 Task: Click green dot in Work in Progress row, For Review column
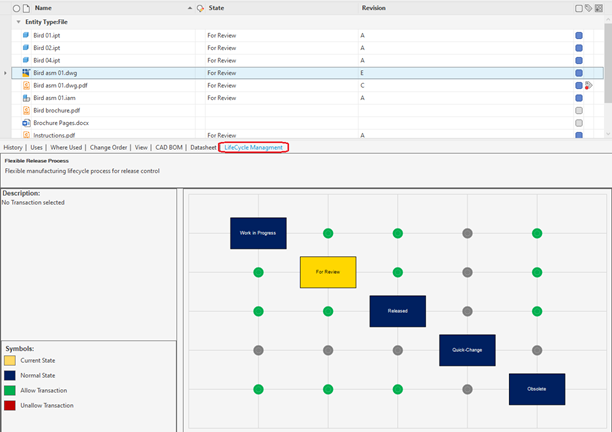328,233
